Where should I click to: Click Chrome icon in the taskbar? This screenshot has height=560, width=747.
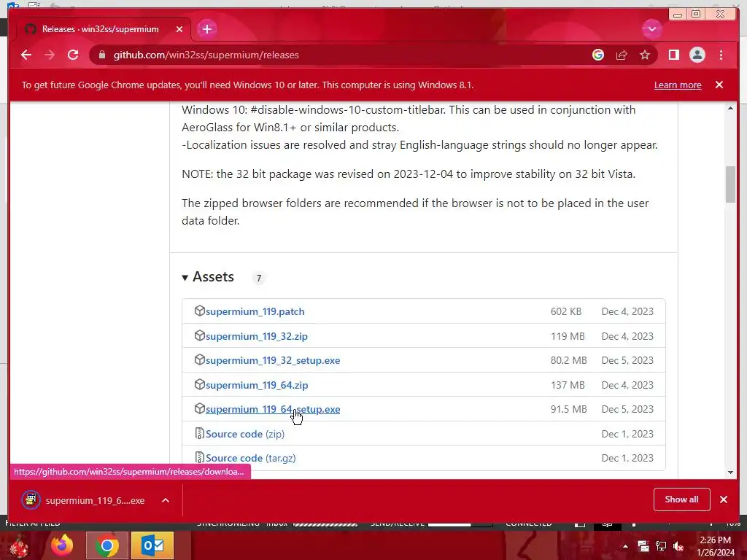point(107,545)
